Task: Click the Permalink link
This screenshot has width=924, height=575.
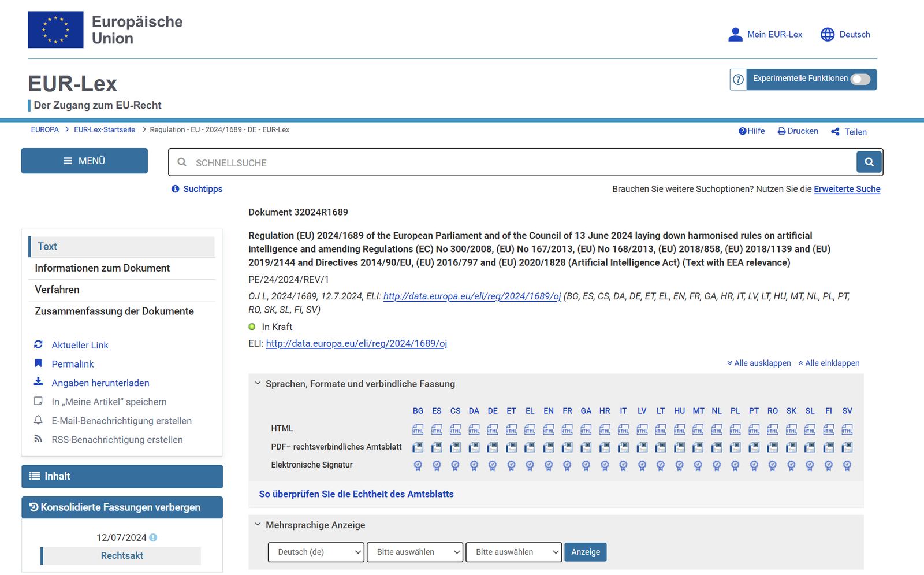Action: pyautogui.click(x=73, y=364)
